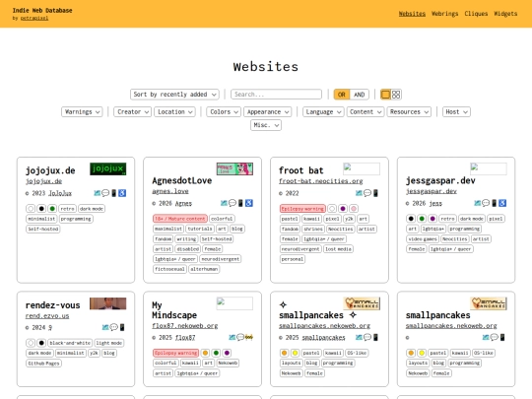
Task: Click the wheelchair icon on the AgnesdotLove card
Action: tap(249, 203)
